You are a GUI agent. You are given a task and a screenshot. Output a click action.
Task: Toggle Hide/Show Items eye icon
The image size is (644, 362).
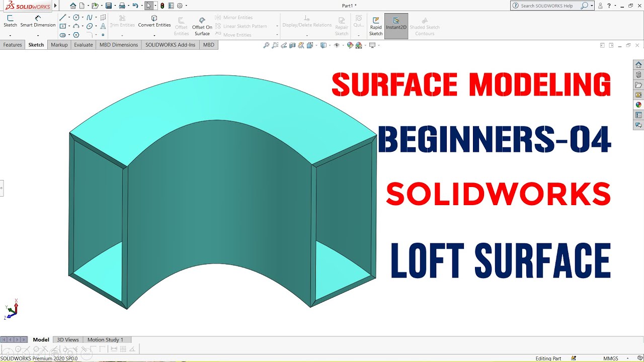click(x=337, y=45)
